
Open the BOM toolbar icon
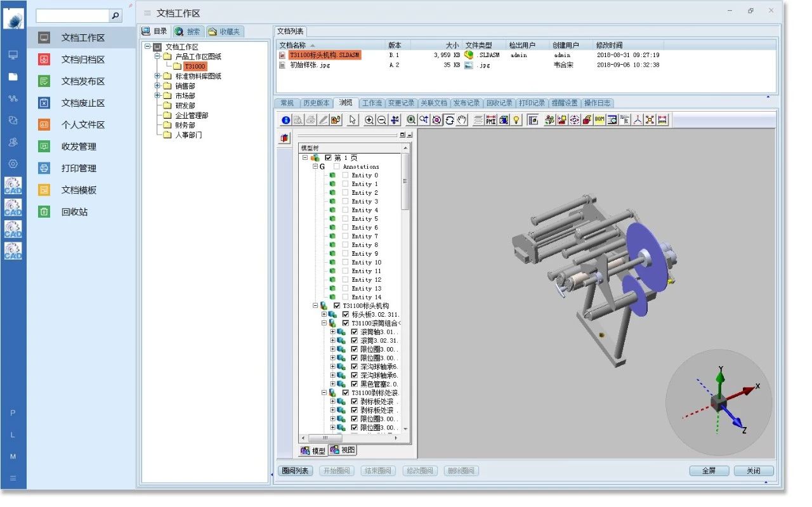point(599,120)
